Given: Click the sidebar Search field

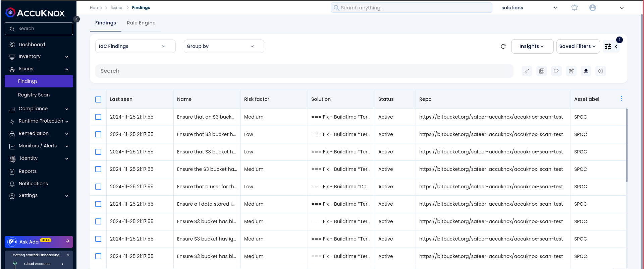Looking at the screenshot, I should click(39, 29).
